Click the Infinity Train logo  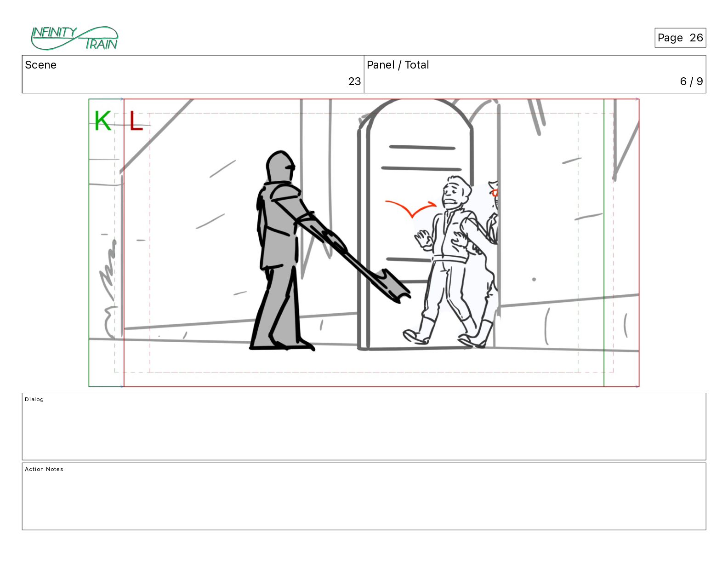(x=74, y=38)
